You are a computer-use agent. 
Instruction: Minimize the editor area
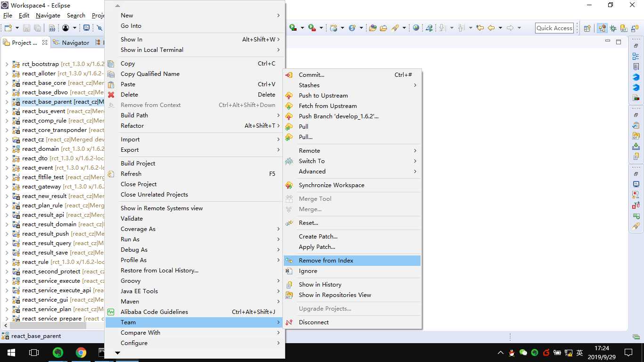coord(608,41)
